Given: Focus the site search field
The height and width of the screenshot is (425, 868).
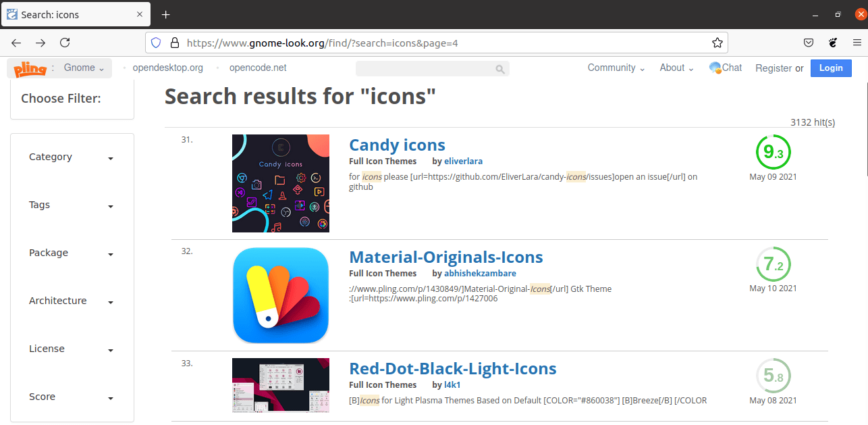Looking at the screenshot, I should click(432, 68).
